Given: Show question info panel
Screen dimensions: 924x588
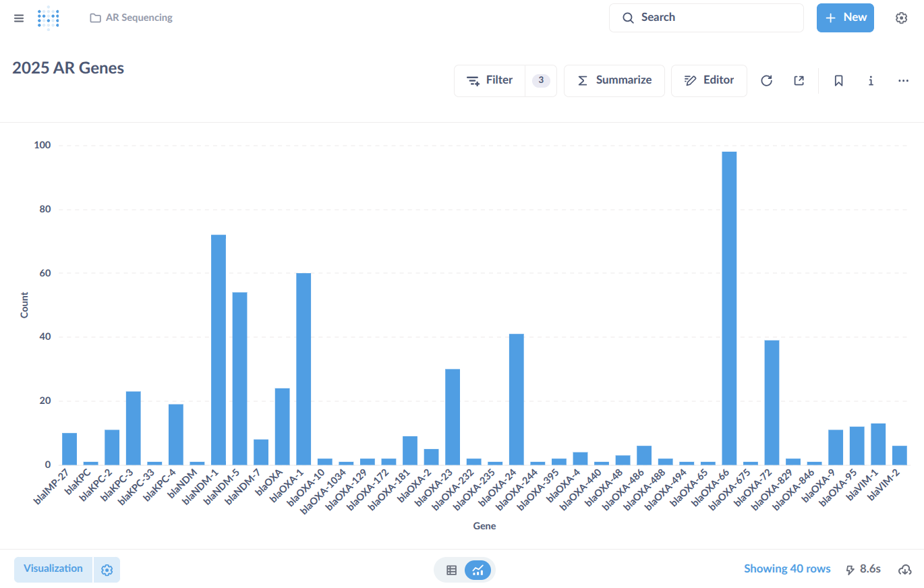Looking at the screenshot, I should coord(871,81).
